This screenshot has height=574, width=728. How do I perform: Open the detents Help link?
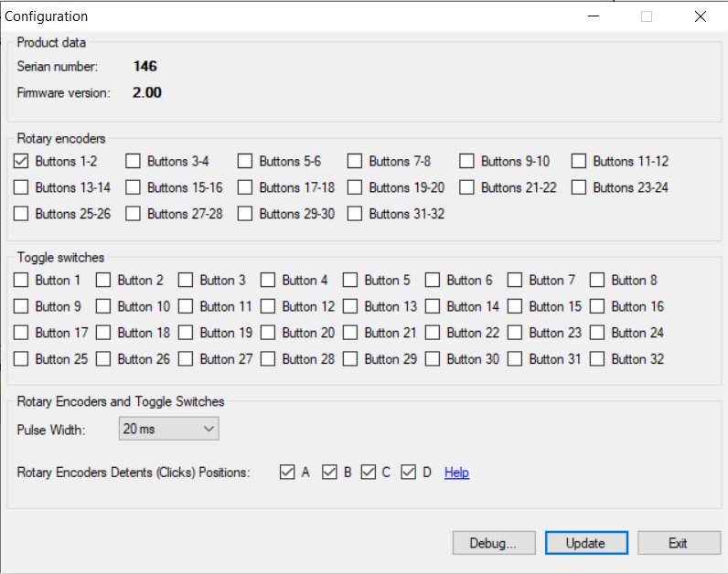pos(456,473)
